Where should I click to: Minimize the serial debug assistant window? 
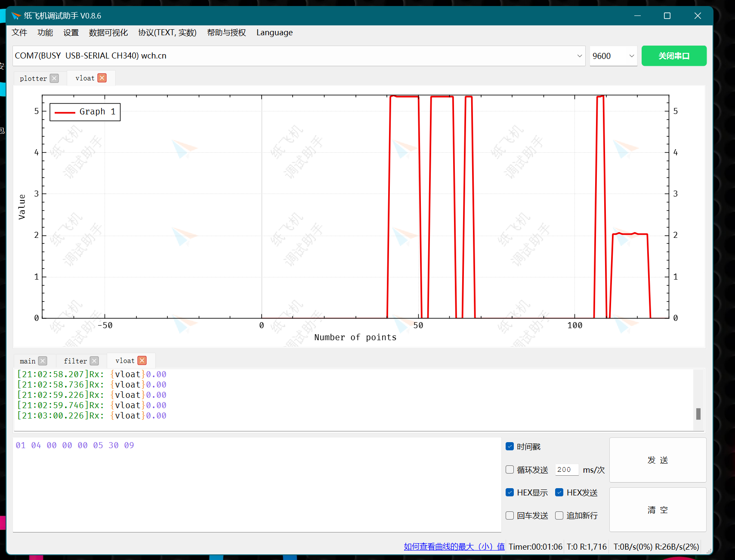coord(638,16)
